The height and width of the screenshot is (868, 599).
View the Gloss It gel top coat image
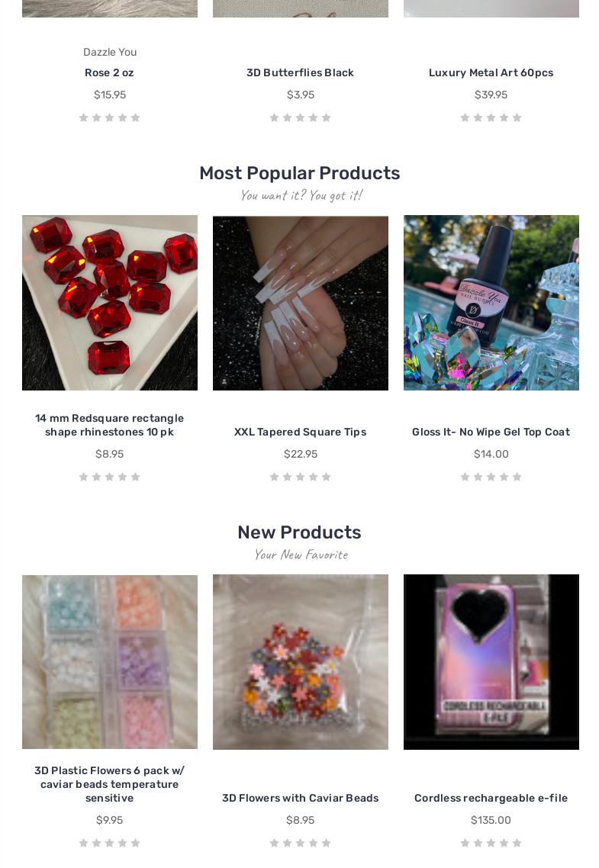[491, 303]
